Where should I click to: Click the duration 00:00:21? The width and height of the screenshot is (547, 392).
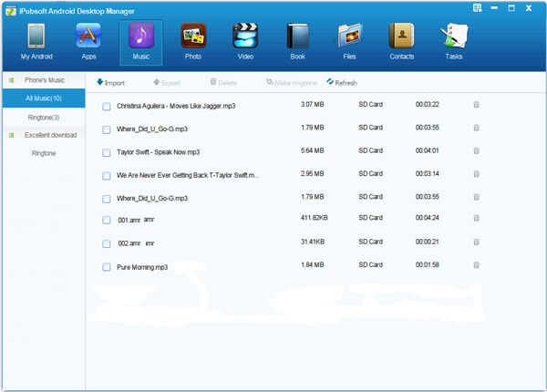(427, 242)
